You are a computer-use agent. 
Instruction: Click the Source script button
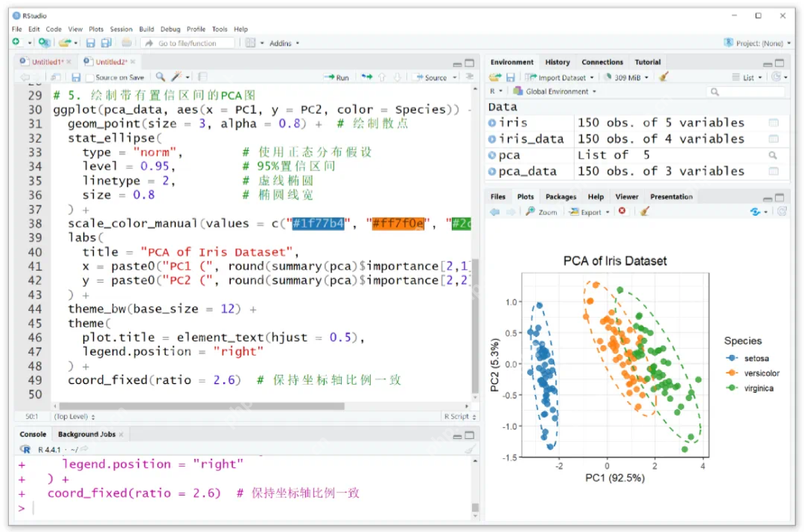click(432, 77)
